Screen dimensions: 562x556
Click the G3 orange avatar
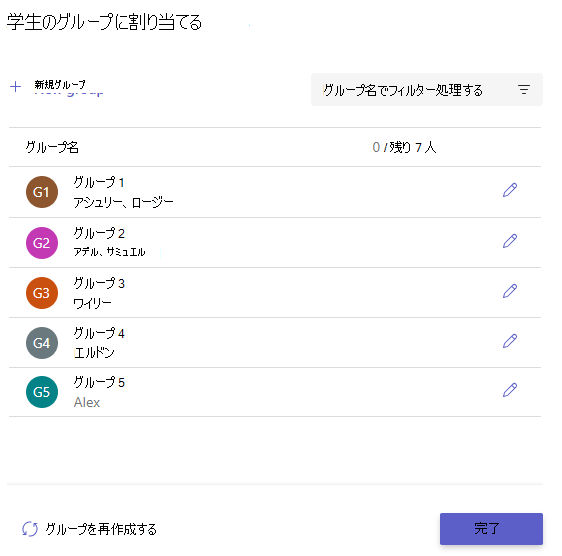[x=42, y=293]
